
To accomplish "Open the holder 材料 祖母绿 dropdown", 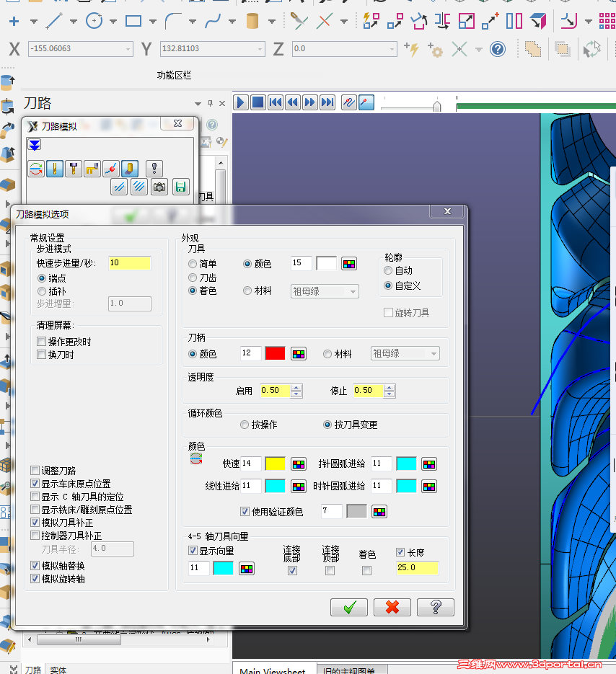I will tap(405, 353).
